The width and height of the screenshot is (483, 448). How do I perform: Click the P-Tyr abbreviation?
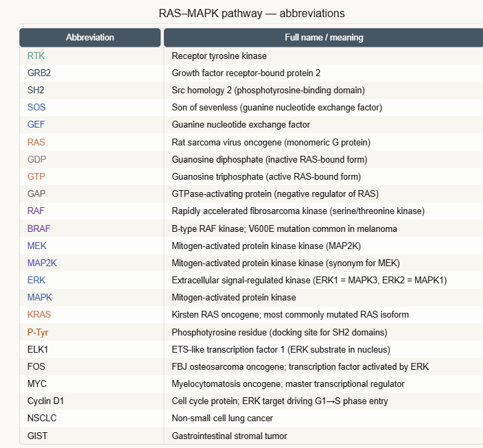point(39,332)
